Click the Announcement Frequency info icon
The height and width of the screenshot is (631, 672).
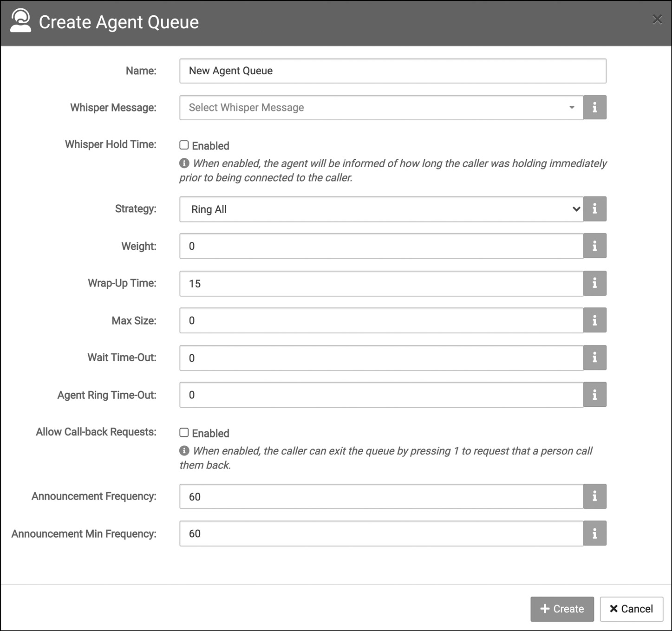(595, 496)
